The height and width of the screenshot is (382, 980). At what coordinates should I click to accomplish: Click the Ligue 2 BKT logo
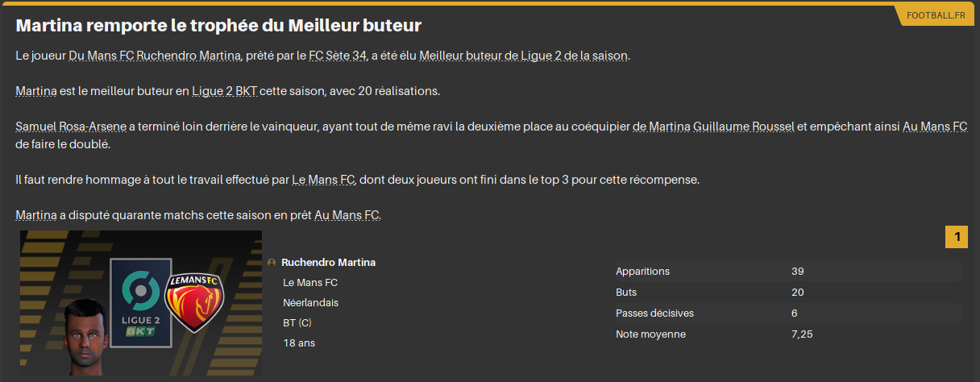click(141, 303)
